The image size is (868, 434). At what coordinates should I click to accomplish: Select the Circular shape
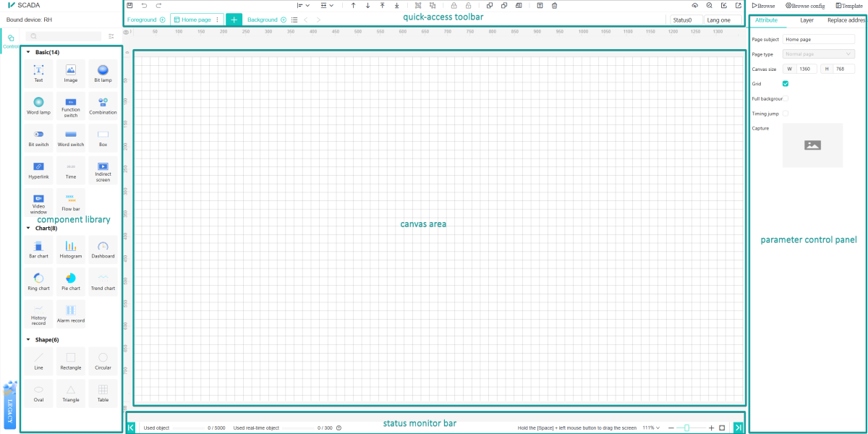tap(103, 361)
